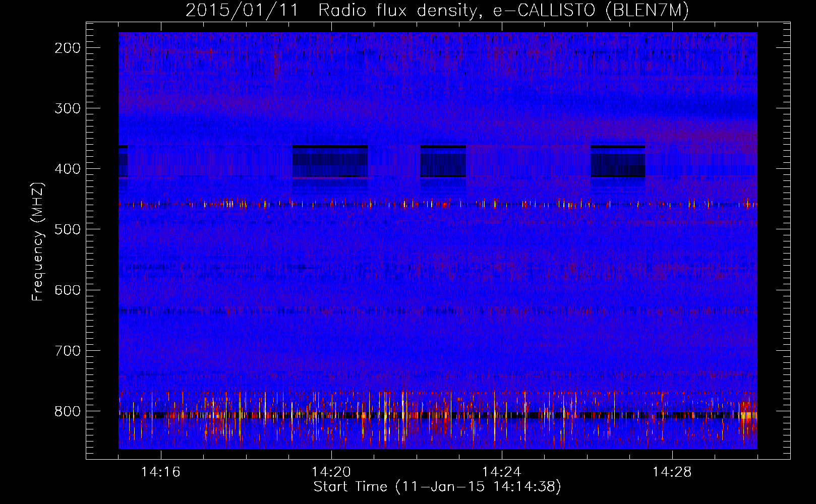The image size is (816, 504).
Task: Click the dark block above the 14:20 tick, near 400 MHz
Action: point(330,162)
